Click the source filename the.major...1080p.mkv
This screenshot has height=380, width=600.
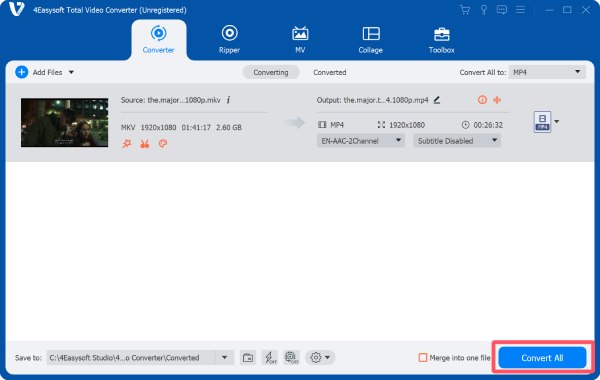point(184,100)
